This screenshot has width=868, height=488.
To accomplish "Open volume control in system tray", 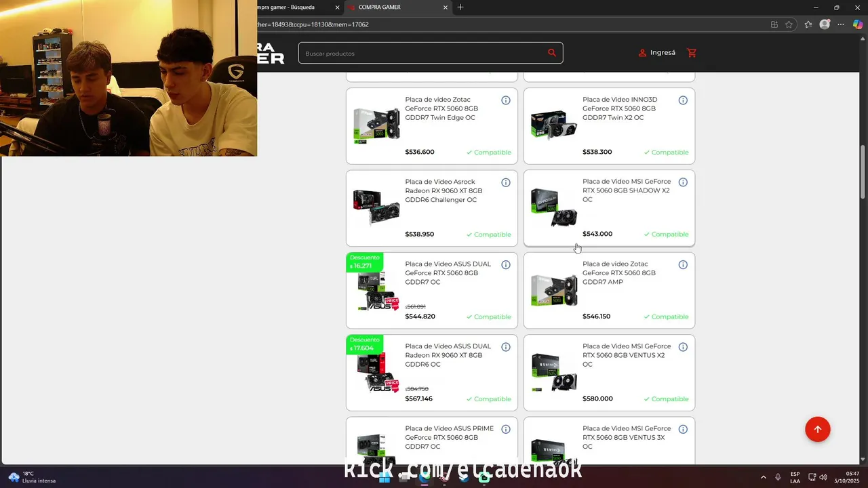I will [823, 477].
